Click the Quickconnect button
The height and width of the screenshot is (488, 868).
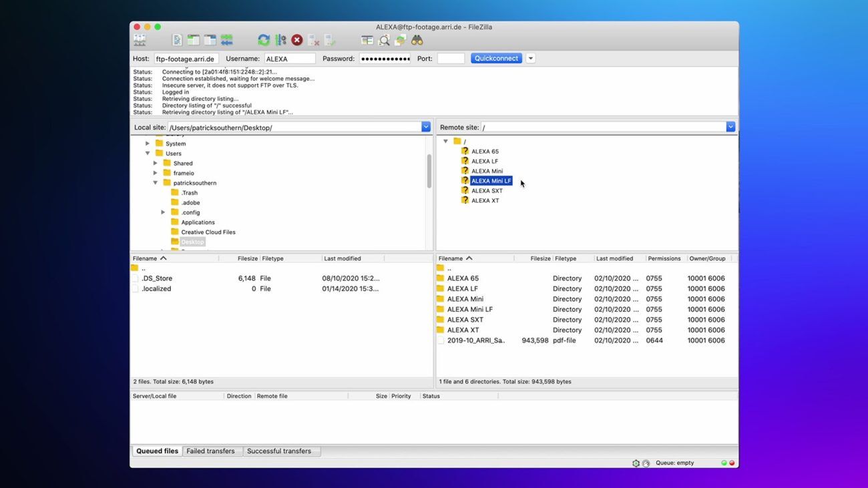tap(496, 59)
